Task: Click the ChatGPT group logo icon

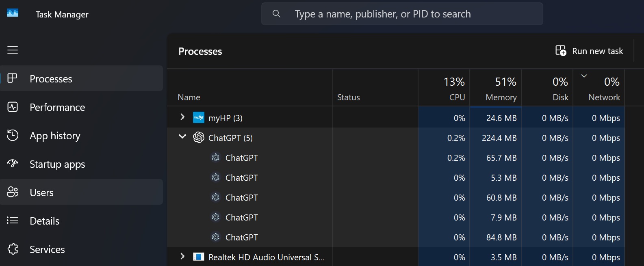Action: (199, 138)
